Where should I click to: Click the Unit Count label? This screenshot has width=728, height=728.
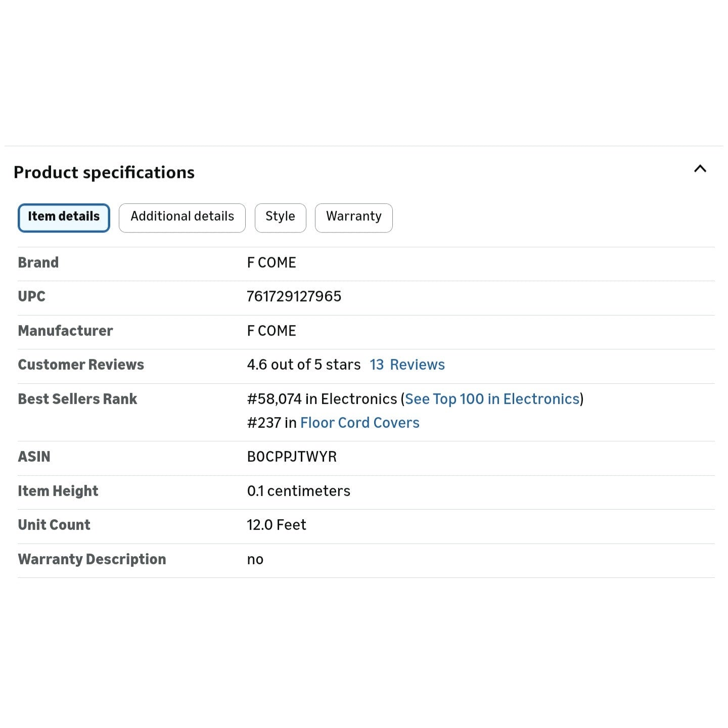coord(54,525)
